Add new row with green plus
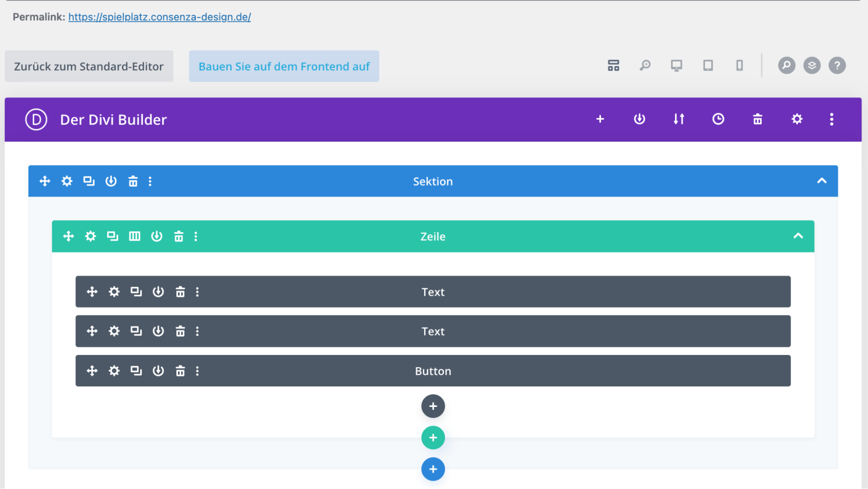The image size is (868, 489). point(433,437)
